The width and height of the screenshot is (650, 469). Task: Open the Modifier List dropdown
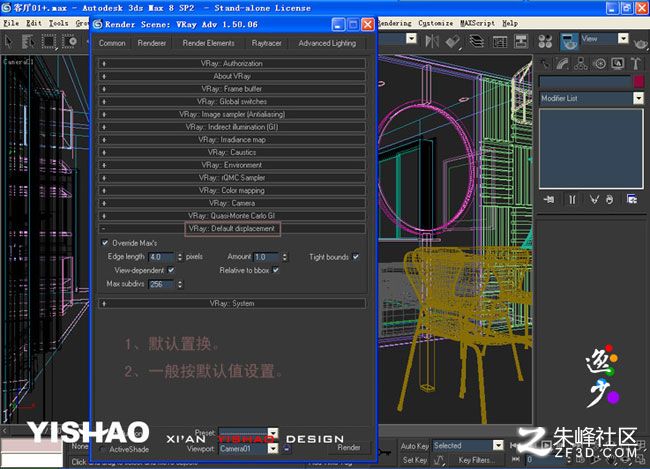pos(638,98)
